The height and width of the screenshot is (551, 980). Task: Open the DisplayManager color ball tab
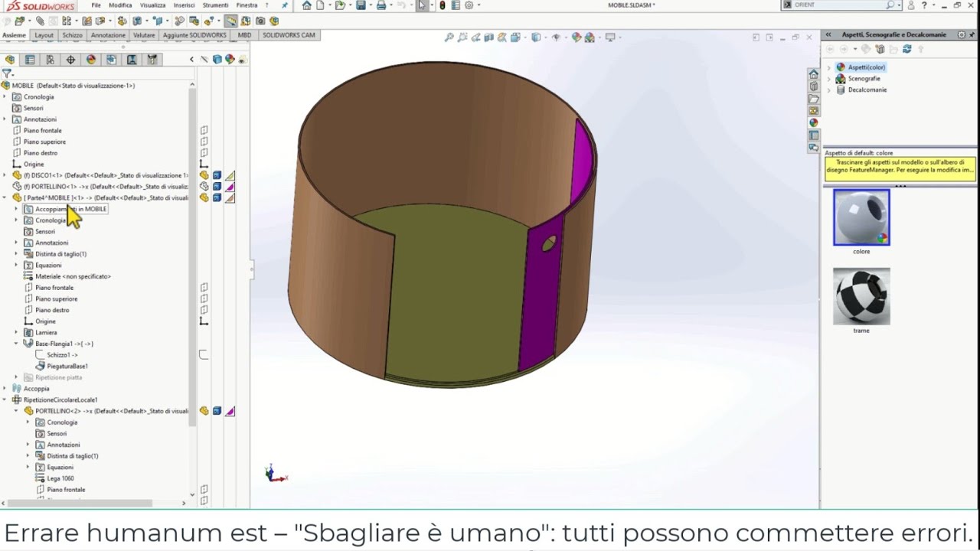(91, 60)
